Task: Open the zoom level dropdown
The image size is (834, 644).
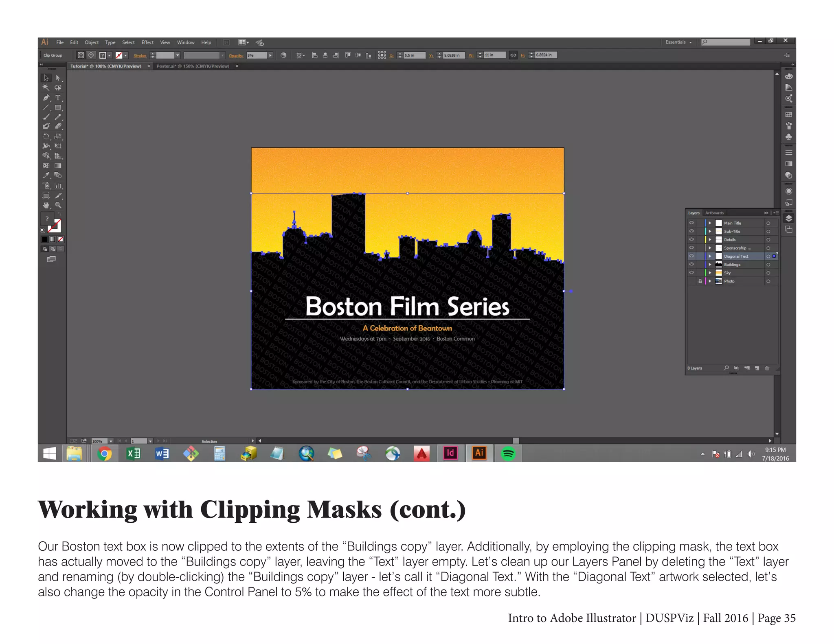Action: coord(111,441)
